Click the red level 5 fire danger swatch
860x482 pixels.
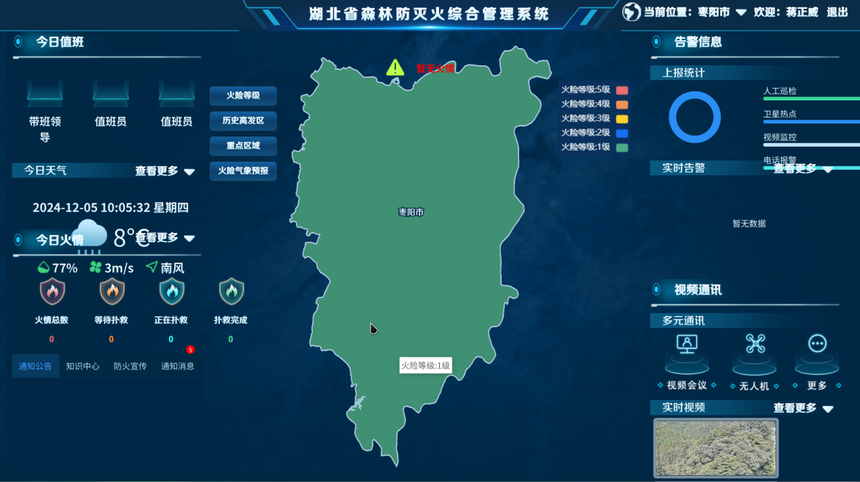[621, 89]
